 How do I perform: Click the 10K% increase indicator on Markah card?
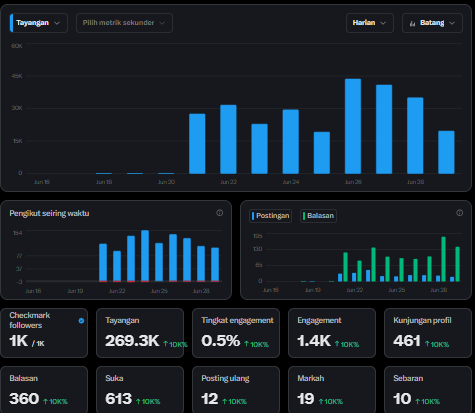click(x=331, y=402)
